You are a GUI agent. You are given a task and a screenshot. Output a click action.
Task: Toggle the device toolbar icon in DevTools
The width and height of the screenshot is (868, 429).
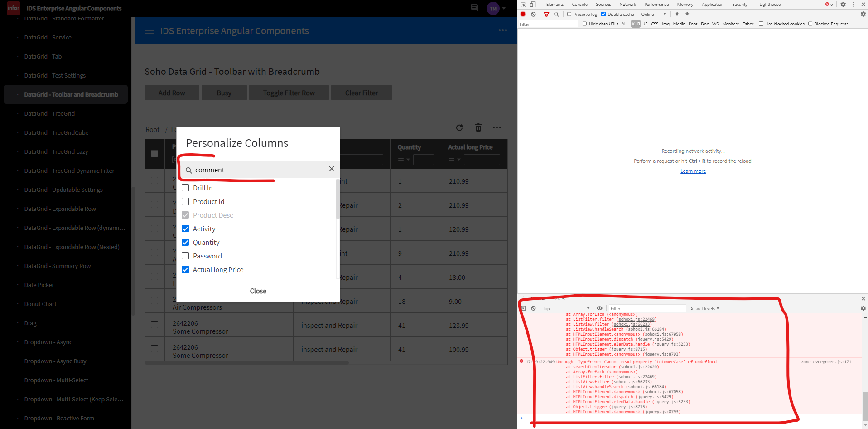[533, 5]
